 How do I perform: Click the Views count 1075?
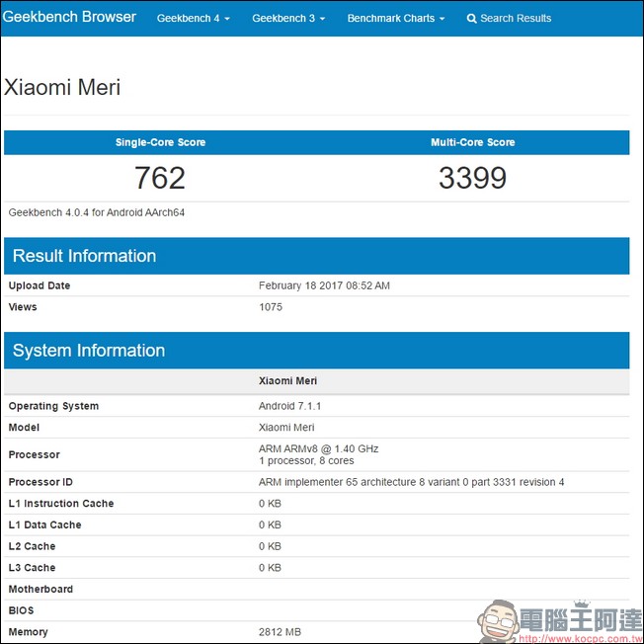pyautogui.click(x=271, y=307)
